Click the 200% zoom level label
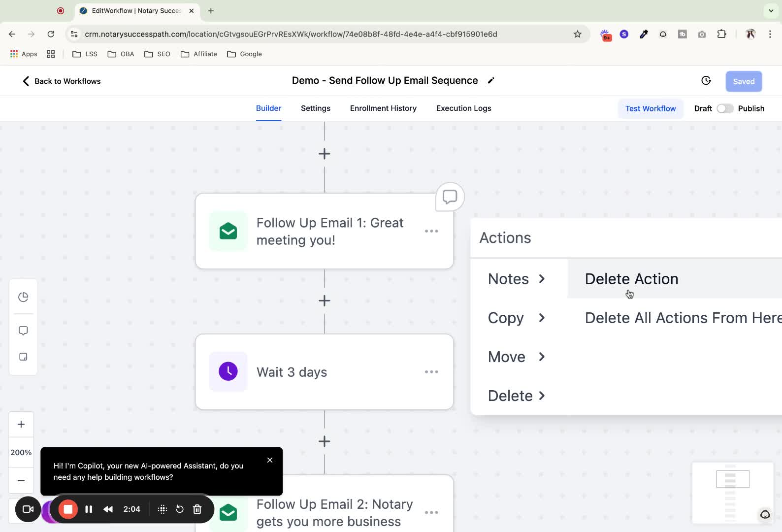 pos(21,452)
